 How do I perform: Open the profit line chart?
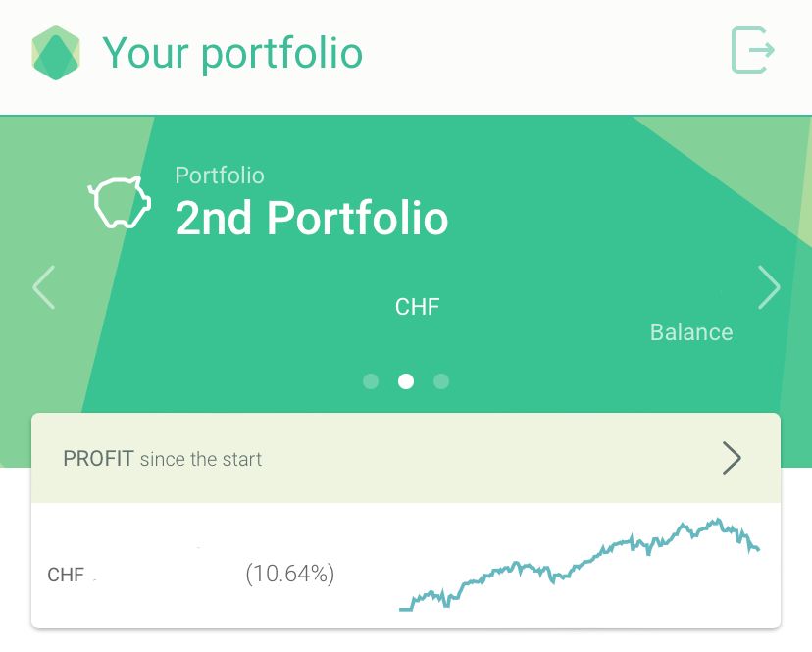pos(580,565)
